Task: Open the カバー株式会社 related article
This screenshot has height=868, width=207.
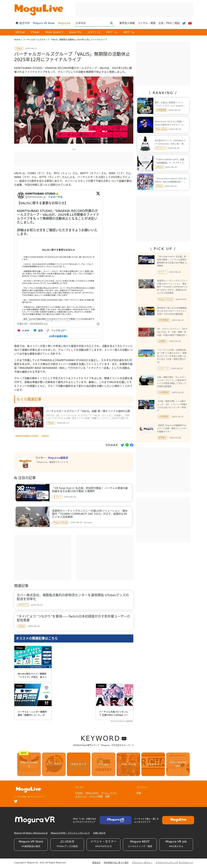Action: (x=74, y=600)
